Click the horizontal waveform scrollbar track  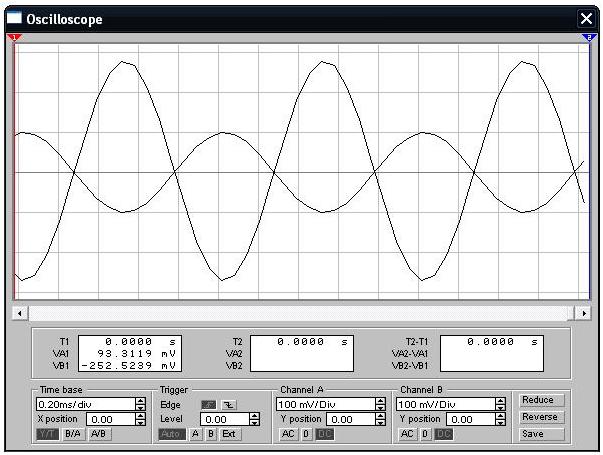coord(300,313)
